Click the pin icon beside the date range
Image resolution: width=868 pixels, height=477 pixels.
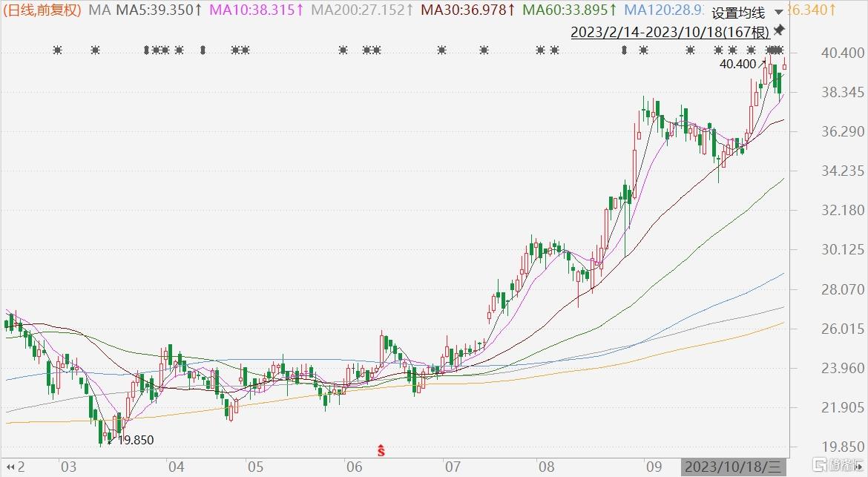click(779, 30)
